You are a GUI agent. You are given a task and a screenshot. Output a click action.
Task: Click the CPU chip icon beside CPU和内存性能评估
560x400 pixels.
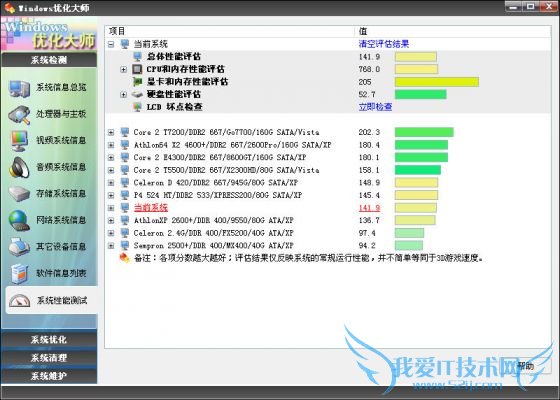click(138, 69)
